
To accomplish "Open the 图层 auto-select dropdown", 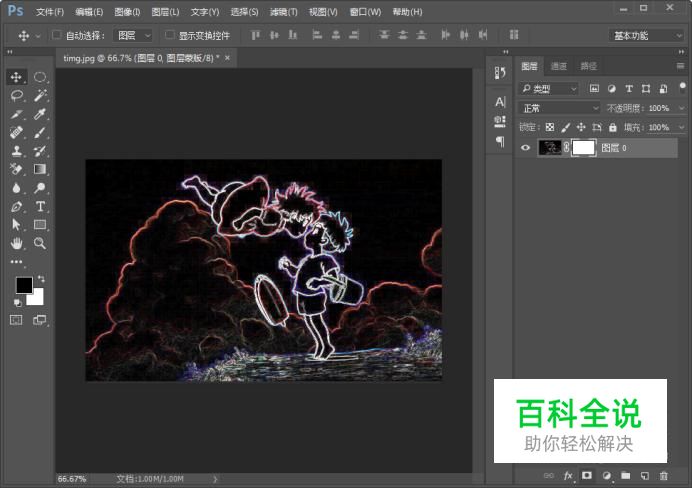I will 133,35.
